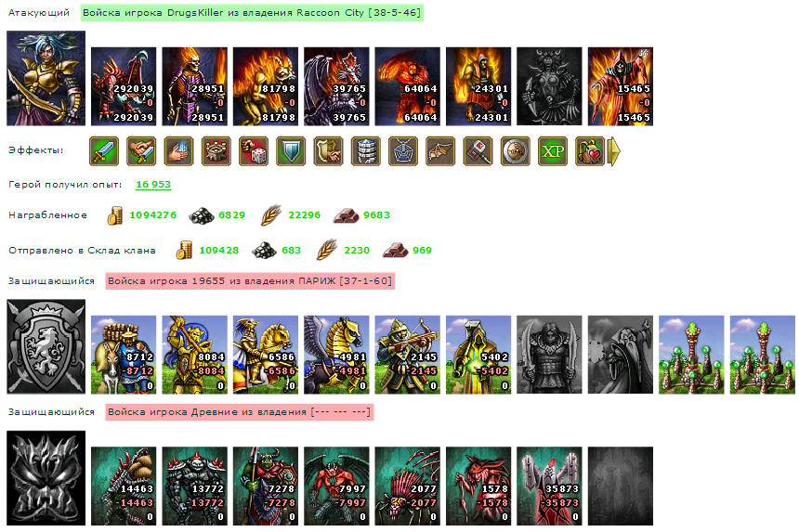Click the spider web amulet effect icon
The image size is (799, 532).
pyautogui.click(x=403, y=151)
